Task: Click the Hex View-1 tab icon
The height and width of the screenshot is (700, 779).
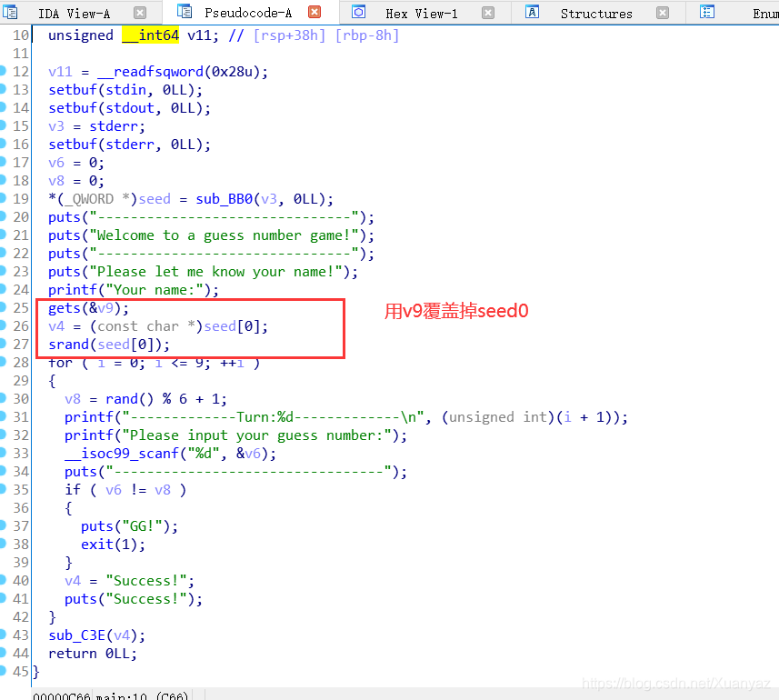Action: [357, 12]
